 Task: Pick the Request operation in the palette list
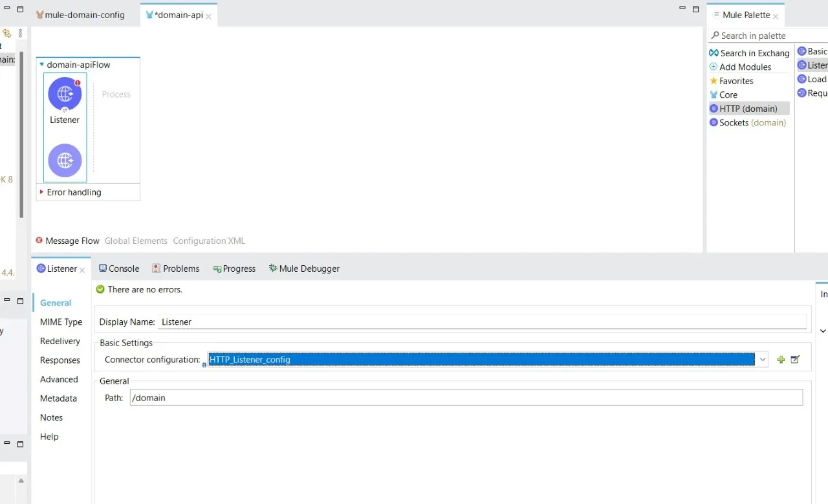[812, 93]
